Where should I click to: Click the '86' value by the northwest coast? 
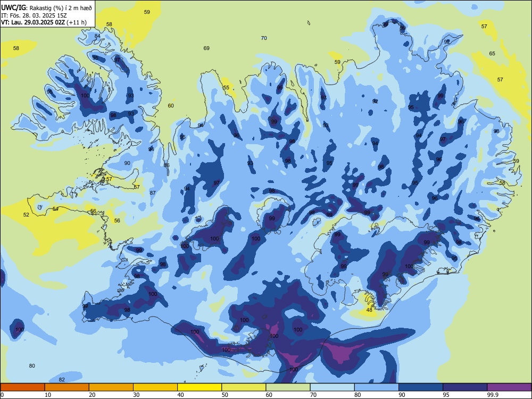[167, 165]
